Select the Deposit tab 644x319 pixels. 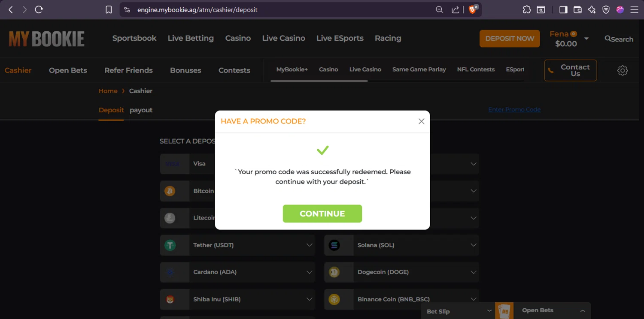[x=111, y=110]
